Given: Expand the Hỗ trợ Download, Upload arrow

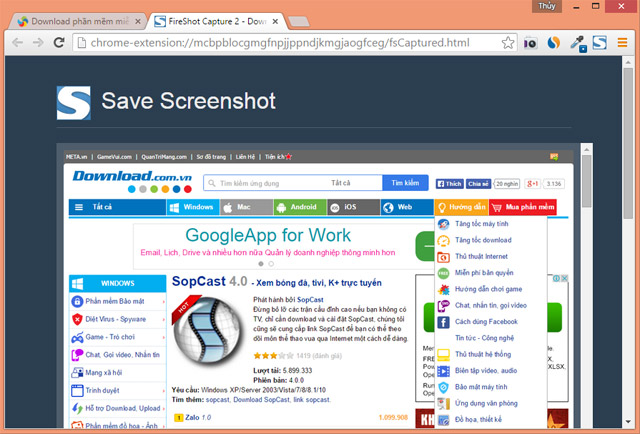Looking at the screenshot, I should click(164, 409).
